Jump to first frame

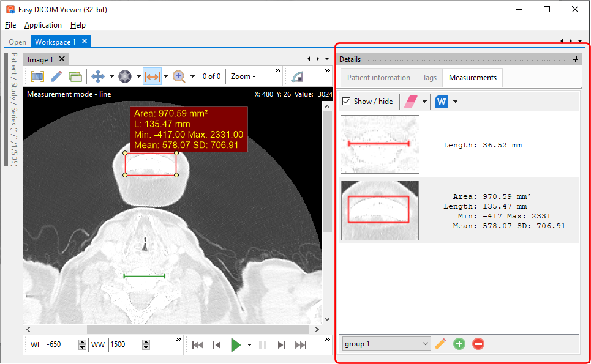(x=198, y=345)
